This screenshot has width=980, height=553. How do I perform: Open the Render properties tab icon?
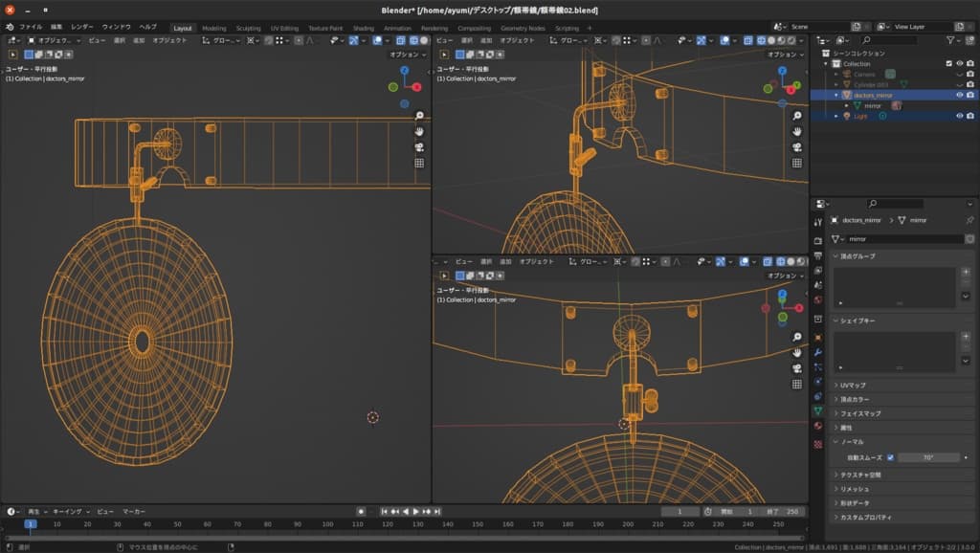point(818,240)
